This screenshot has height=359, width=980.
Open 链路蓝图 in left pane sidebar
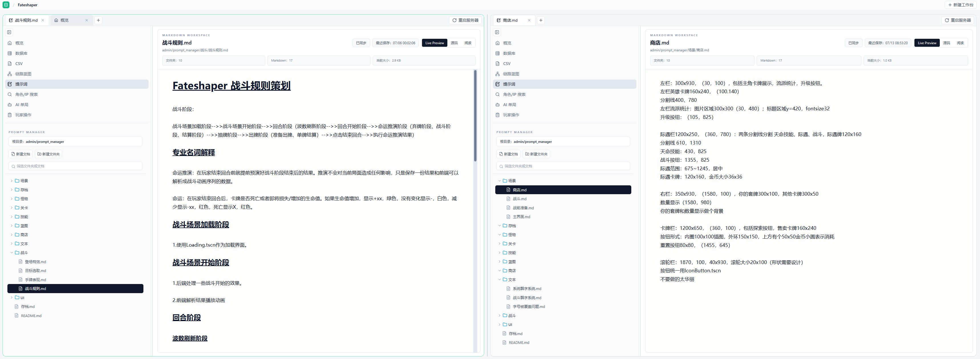click(x=77, y=74)
